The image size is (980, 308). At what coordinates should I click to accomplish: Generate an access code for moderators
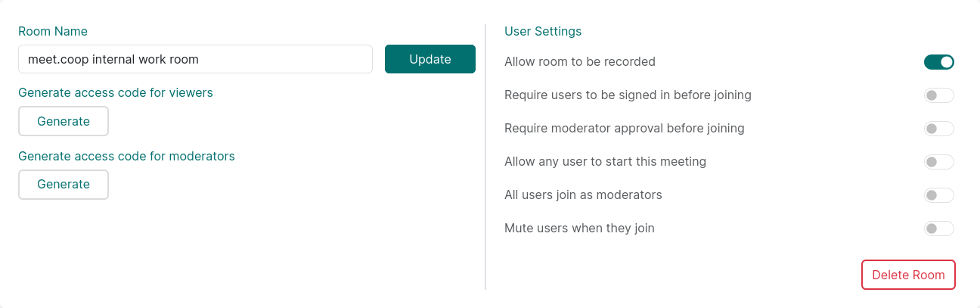64,185
